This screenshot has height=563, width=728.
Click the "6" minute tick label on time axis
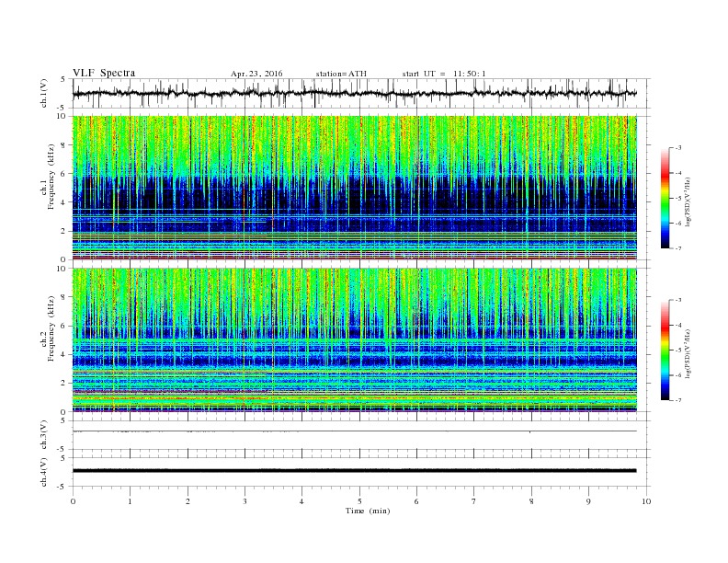point(416,501)
